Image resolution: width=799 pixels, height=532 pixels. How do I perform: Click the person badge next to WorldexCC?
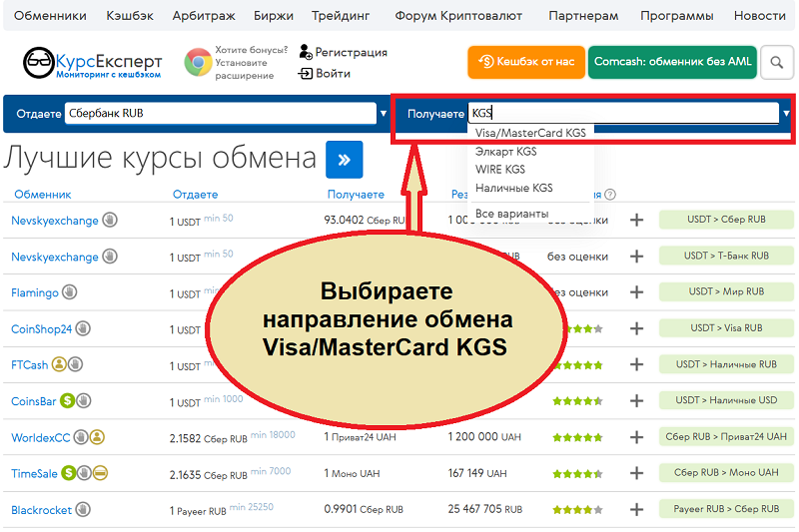coord(97,437)
